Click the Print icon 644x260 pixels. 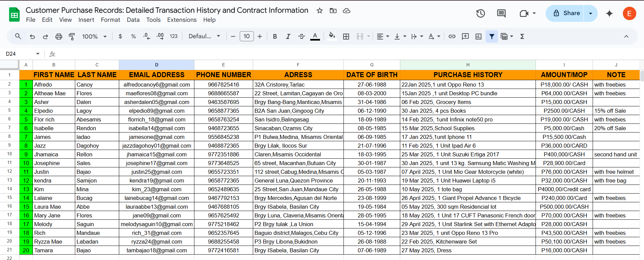point(59,37)
